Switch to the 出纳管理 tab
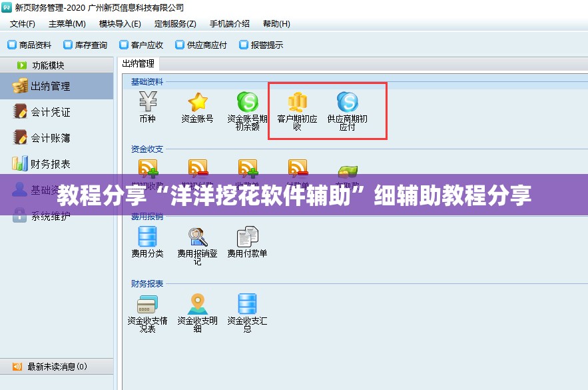588x390 pixels. (139, 64)
